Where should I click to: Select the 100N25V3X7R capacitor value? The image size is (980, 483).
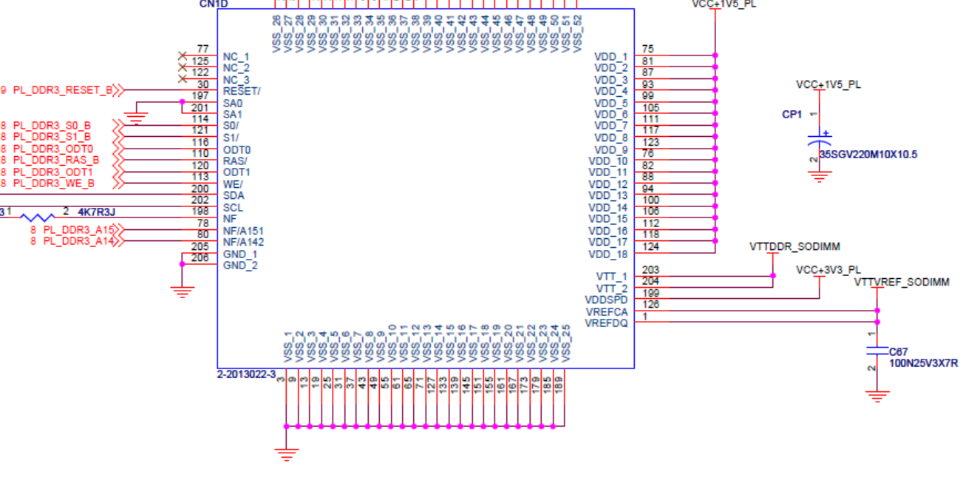pos(923,363)
